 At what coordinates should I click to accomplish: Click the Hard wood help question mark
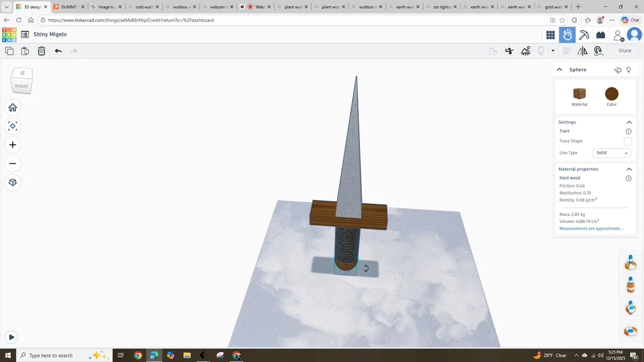tap(628, 178)
